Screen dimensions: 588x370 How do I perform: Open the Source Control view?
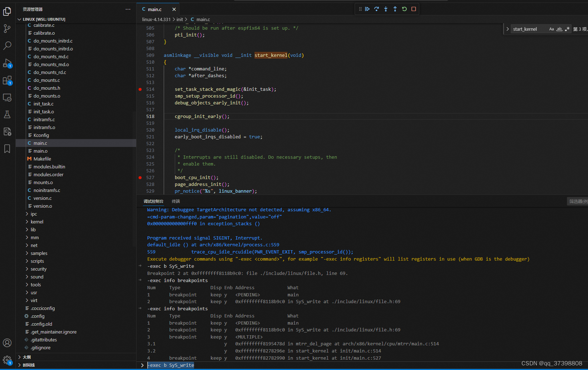[7, 29]
